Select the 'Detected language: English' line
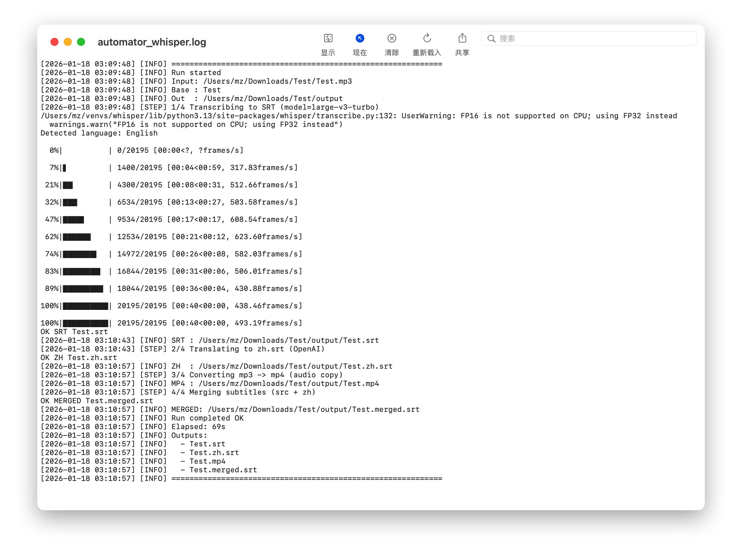 pyautogui.click(x=99, y=133)
